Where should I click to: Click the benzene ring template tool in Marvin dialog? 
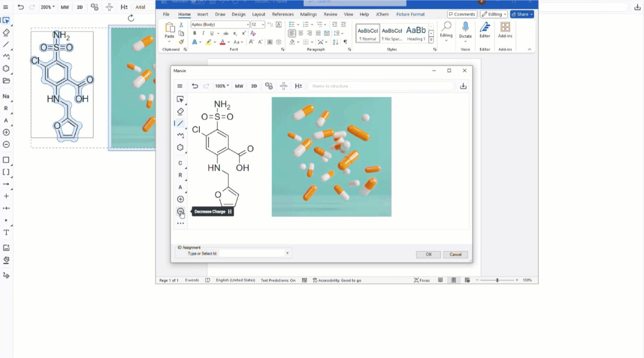tap(180, 147)
